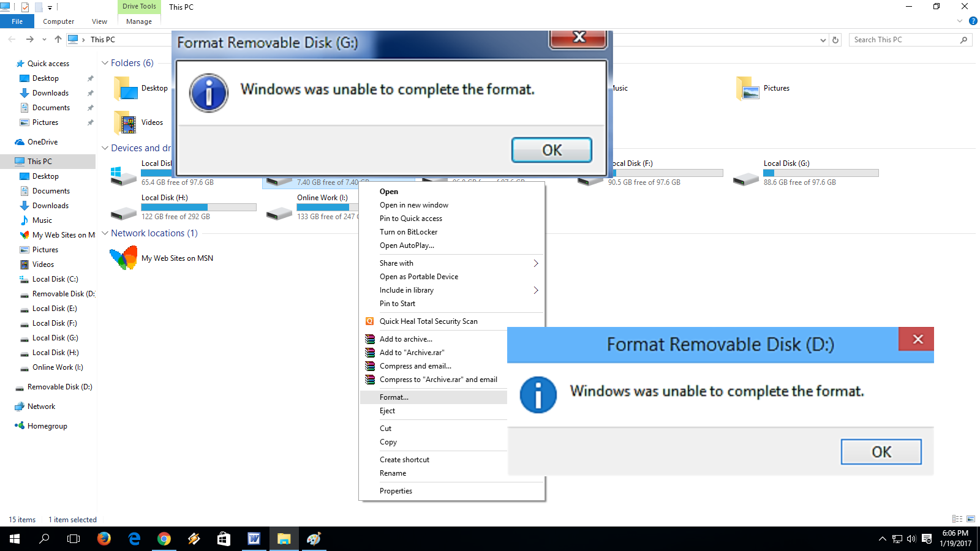Screen dimensions: 980x551
Task: Unpin Pictures from Quick access
Action: (x=89, y=122)
